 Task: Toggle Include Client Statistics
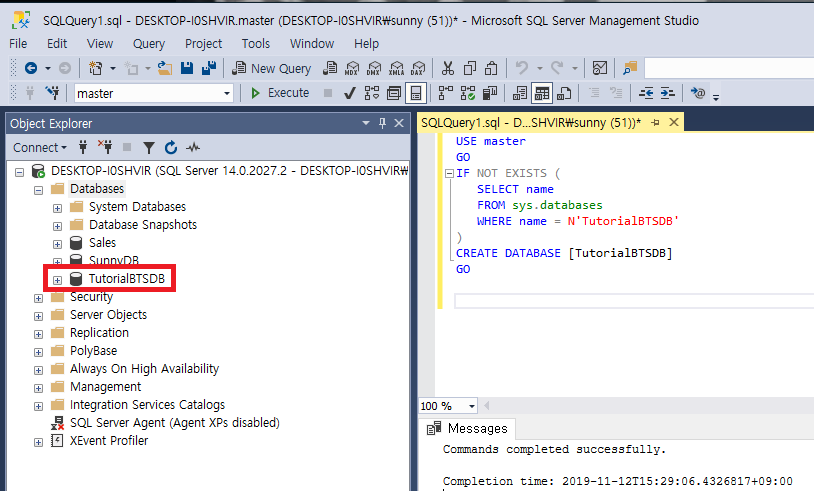click(x=490, y=93)
